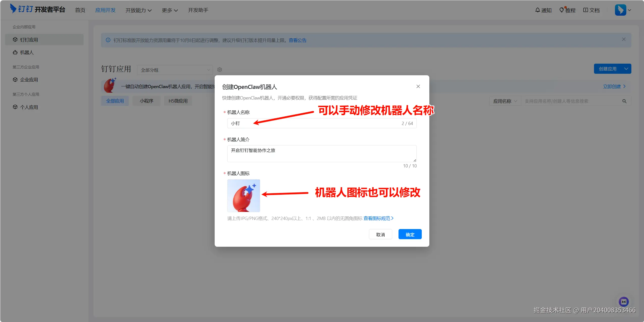The height and width of the screenshot is (322, 644).
Task: Switch to the 小程序 tab
Action: click(x=146, y=101)
